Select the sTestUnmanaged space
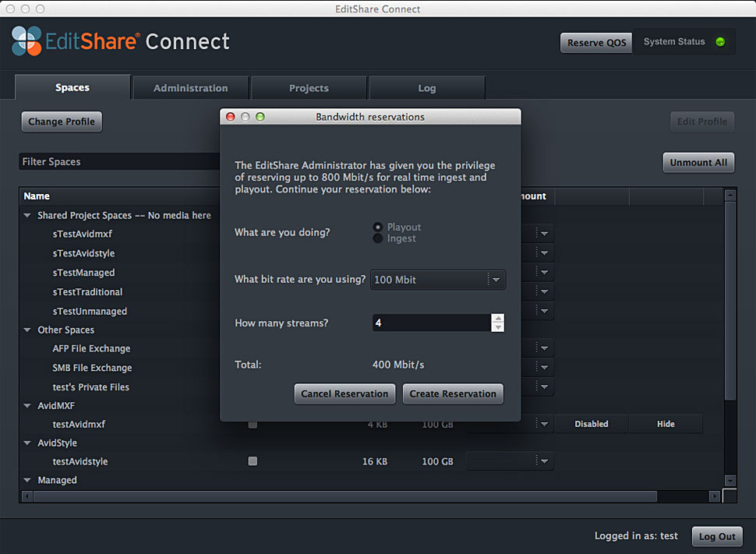The width and height of the screenshot is (756, 554). click(90, 311)
